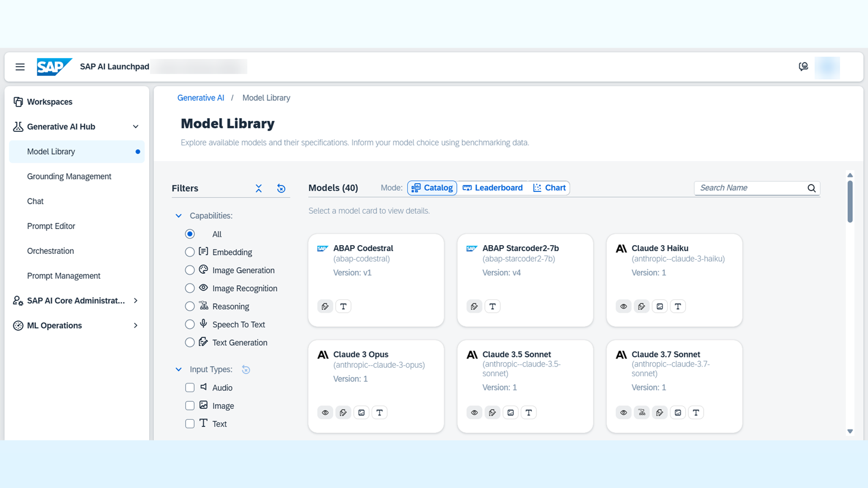Switch to Leaderboard mode
The image size is (868, 488).
[493, 188]
